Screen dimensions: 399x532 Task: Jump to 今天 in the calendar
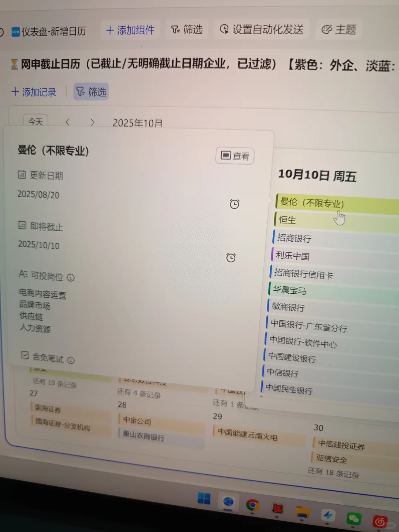tap(36, 121)
